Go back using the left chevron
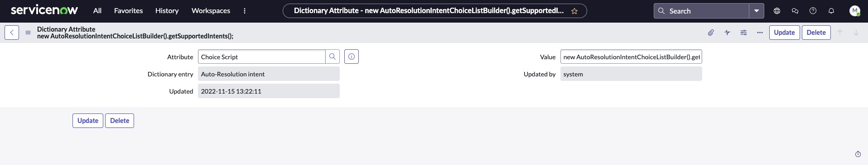The height and width of the screenshot is (165, 868). (12, 33)
